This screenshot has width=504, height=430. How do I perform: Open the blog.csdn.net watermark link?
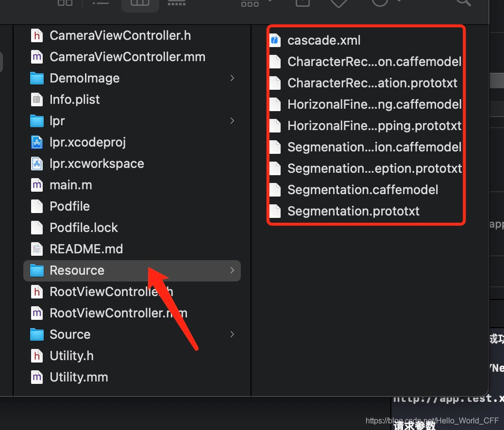(x=432, y=421)
